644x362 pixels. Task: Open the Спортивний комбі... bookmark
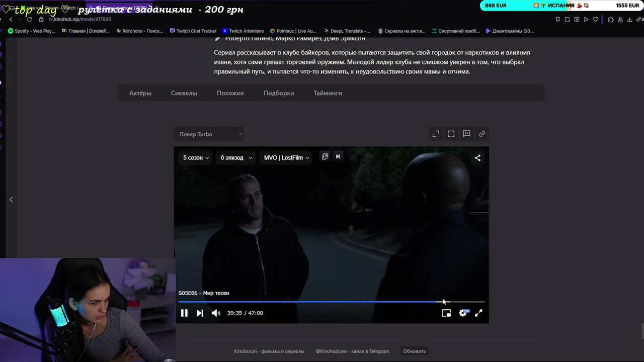point(456,31)
